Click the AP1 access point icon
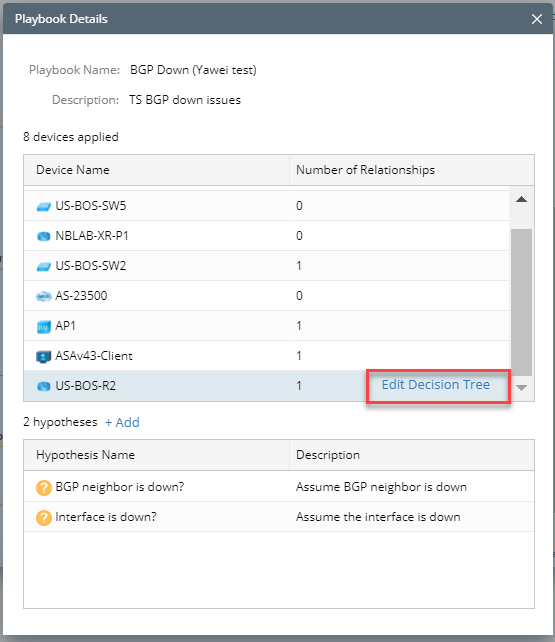Screen dimensions: 555x642 (x=44, y=327)
